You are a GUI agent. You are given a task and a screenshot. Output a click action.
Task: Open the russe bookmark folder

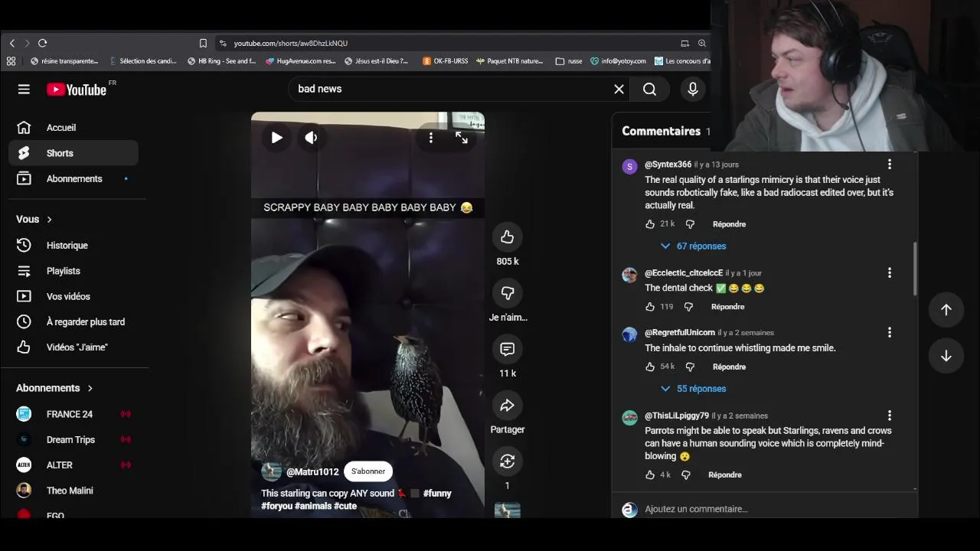(x=569, y=61)
